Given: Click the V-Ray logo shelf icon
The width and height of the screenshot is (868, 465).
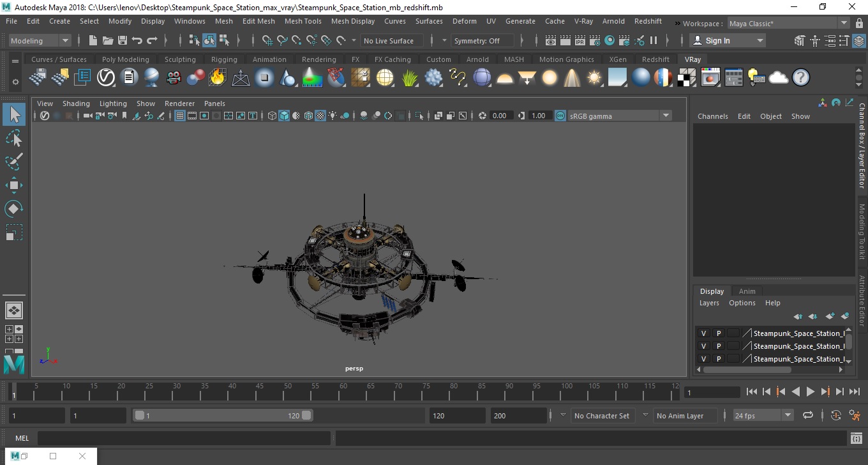Looking at the screenshot, I should click(105, 78).
